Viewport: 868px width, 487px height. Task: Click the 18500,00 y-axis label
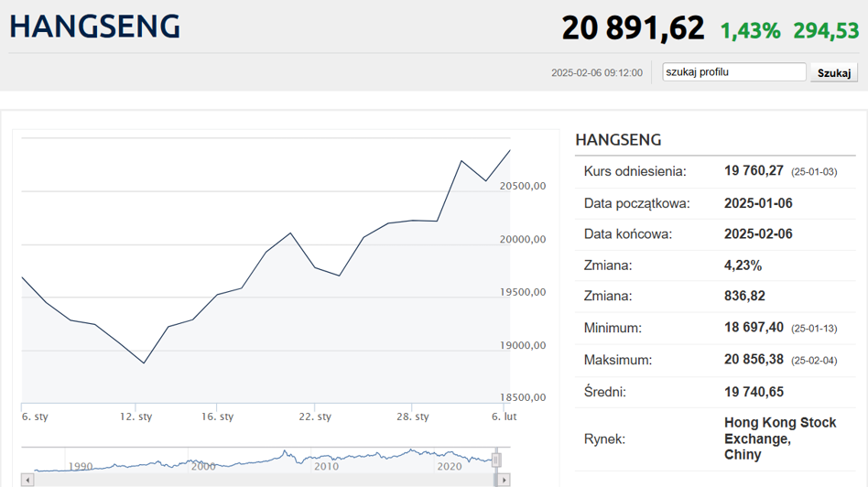coord(523,397)
